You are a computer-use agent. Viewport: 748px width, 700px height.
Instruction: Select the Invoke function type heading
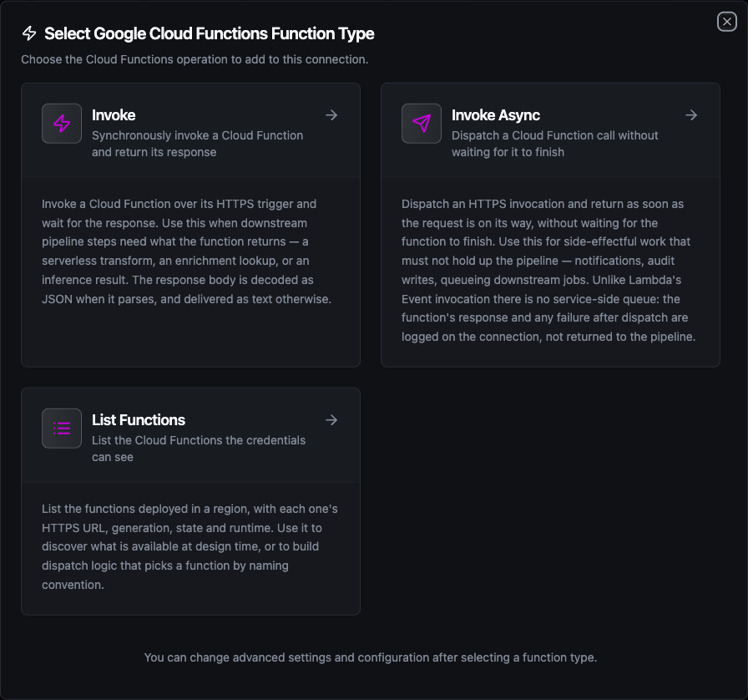pos(114,115)
